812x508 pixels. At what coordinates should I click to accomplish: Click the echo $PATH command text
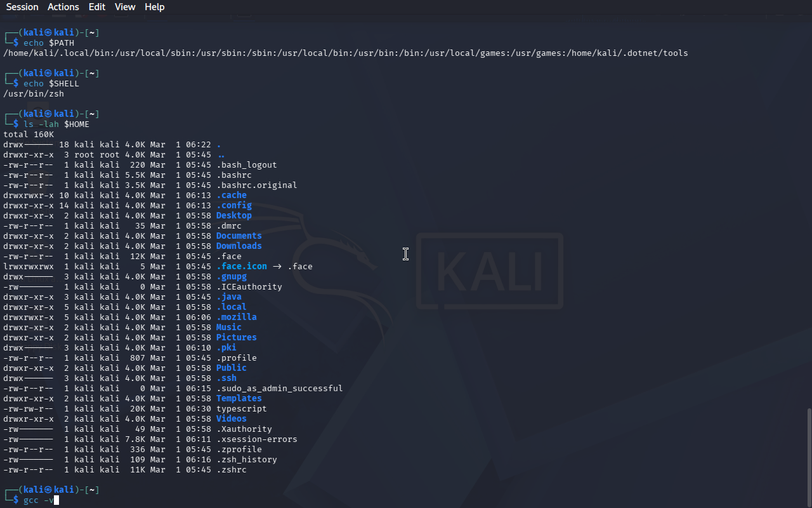(49, 43)
